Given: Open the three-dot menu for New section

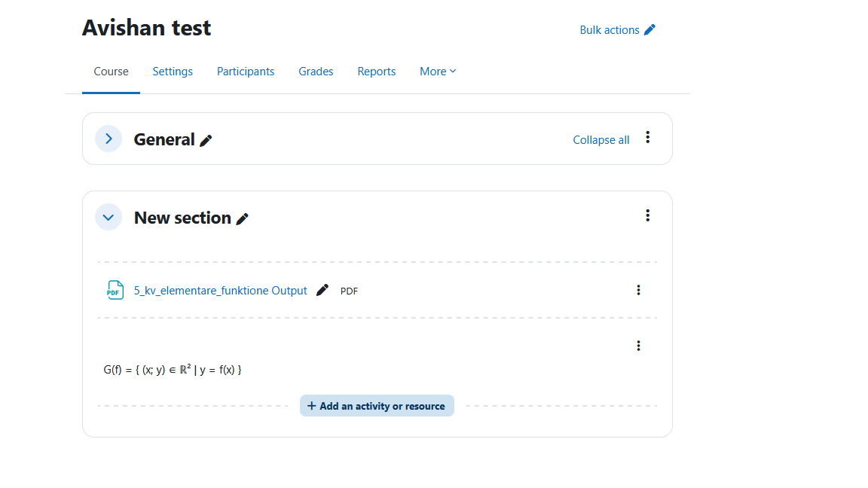Looking at the screenshot, I should click(647, 216).
